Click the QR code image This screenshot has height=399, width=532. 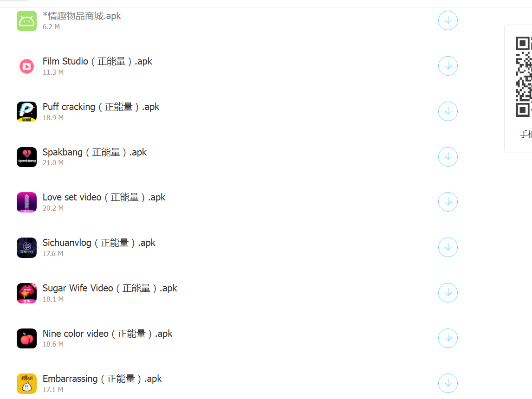click(x=524, y=77)
